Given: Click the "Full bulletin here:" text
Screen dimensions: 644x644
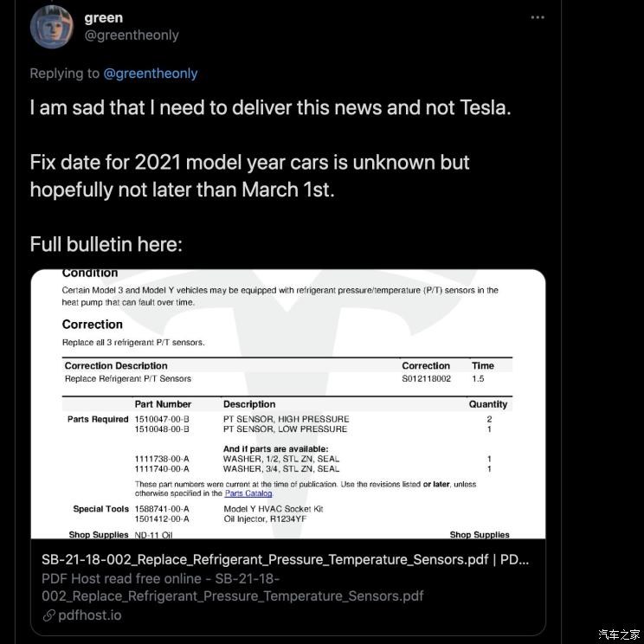Looking at the screenshot, I should tap(106, 244).
